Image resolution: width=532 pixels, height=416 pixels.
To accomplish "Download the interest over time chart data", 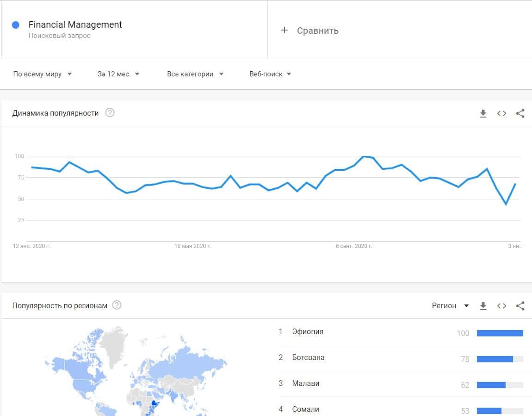I will point(483,113).
